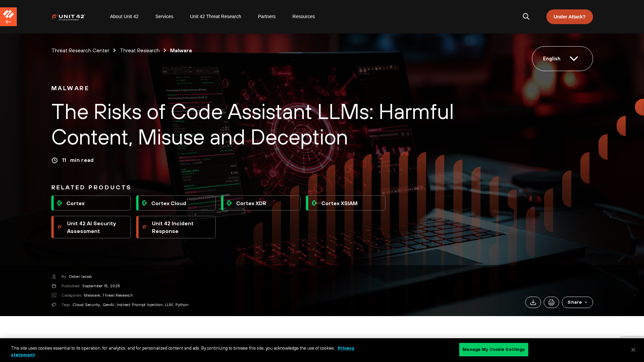The width and height of the screenshot is (644, 362).
Task: Click the Under Attack? button
Action: pos(569,17)
